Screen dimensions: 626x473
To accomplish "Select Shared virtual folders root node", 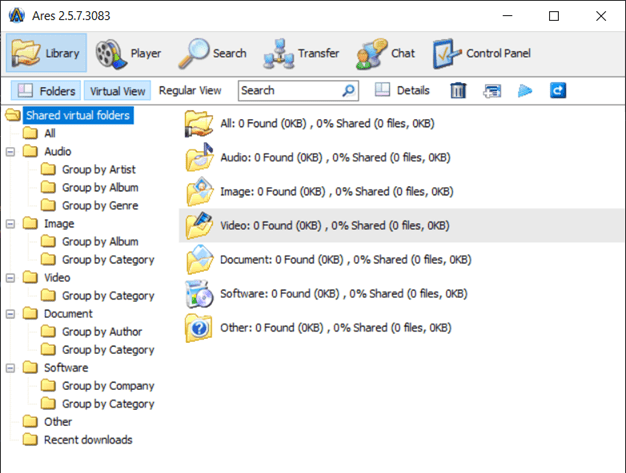I will point(78,115).
